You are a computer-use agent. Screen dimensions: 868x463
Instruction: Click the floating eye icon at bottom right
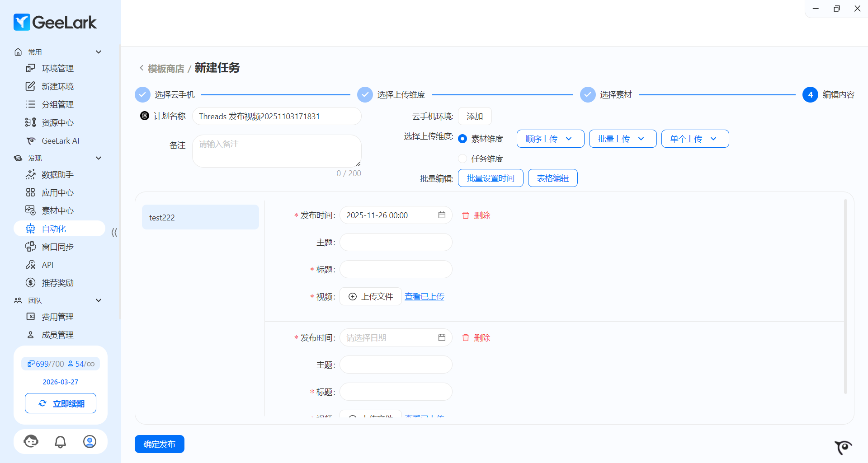coord(843,447)
